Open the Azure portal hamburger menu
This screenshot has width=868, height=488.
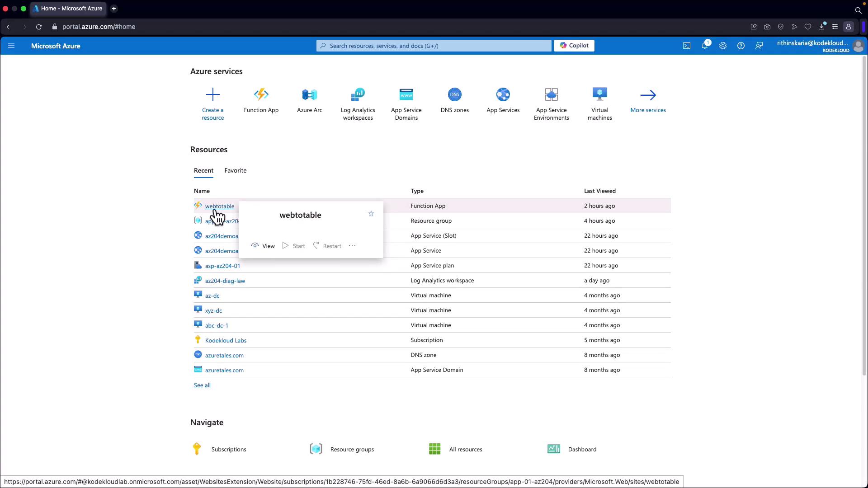tap(11, 46)
